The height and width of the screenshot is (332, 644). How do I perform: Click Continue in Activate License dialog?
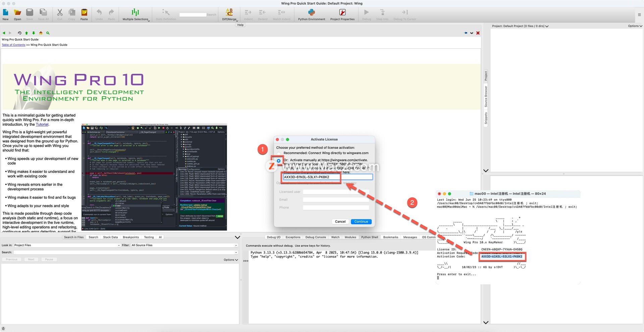click(361, 222)
